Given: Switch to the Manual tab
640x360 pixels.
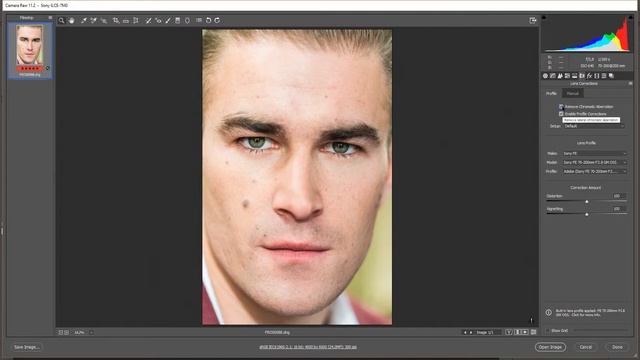Looking at the screenshot, I should pos(572,93).
